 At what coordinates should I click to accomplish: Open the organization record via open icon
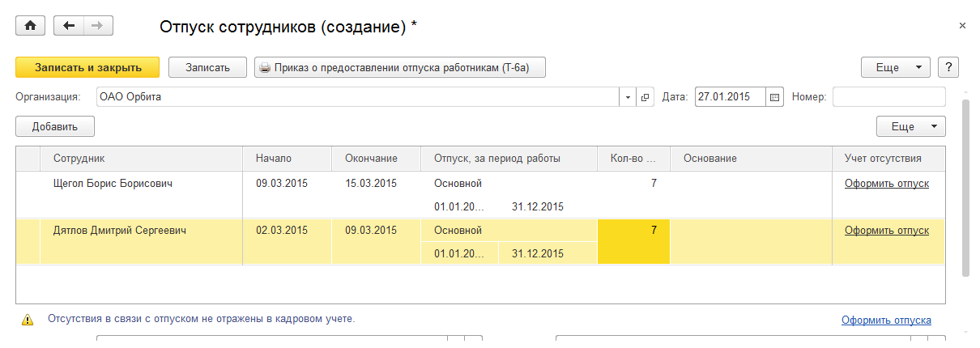646,97
